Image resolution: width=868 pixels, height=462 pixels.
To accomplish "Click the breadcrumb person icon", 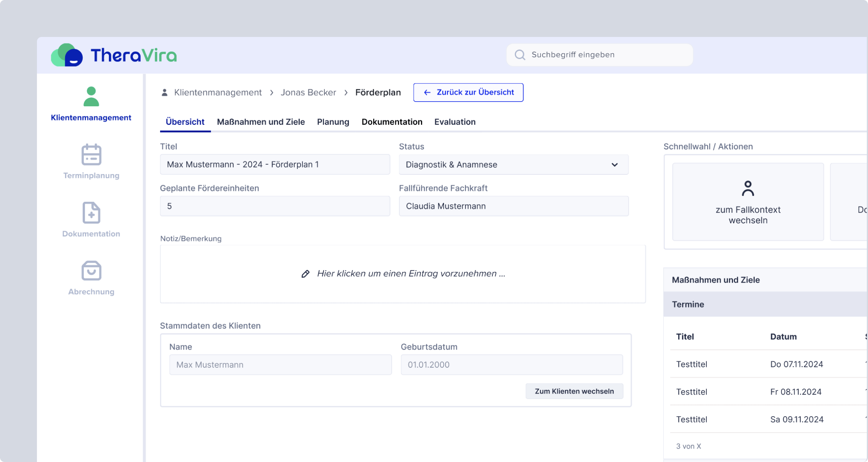I will (164, 92).
